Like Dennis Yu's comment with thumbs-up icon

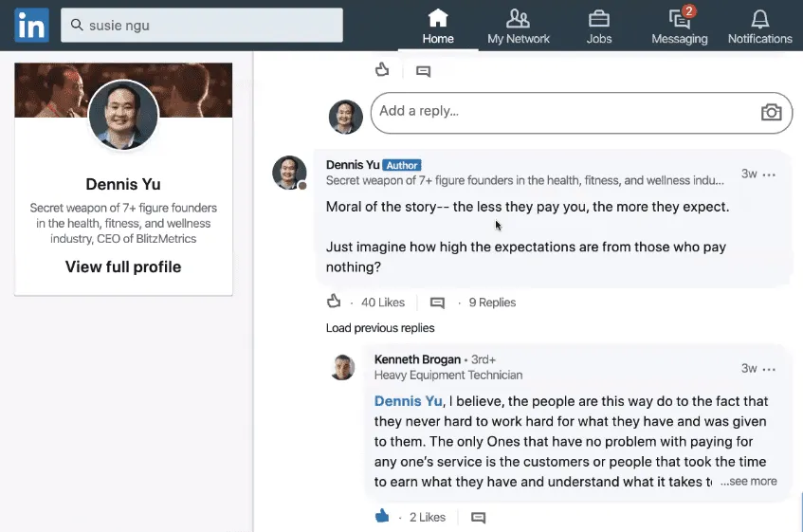pyautogui.click(x=334, y=302)
